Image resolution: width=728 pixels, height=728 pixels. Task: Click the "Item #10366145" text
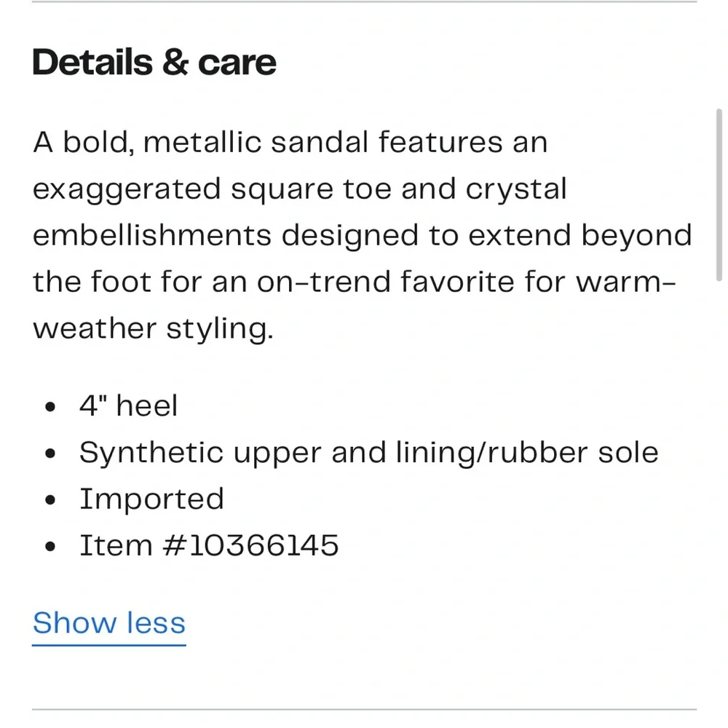tap(209, 545)
